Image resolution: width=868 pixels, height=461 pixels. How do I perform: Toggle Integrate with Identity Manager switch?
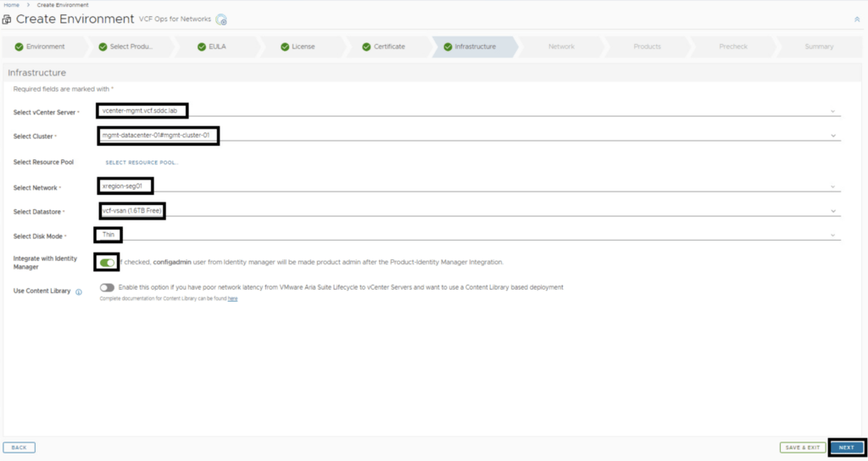click(x=107, y=263)
